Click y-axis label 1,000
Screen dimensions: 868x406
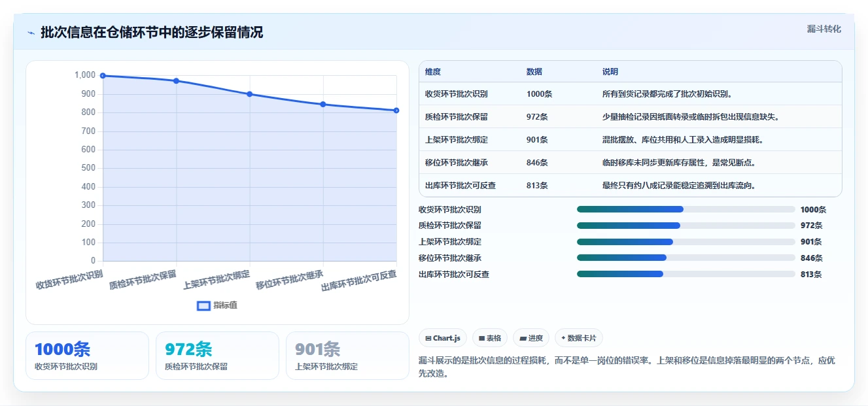pos(85,75)
